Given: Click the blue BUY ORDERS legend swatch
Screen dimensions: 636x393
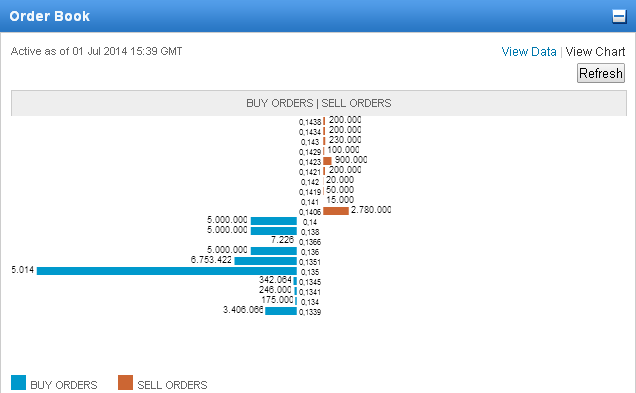Looking at the screenshot, I should (x=18, y=382).
